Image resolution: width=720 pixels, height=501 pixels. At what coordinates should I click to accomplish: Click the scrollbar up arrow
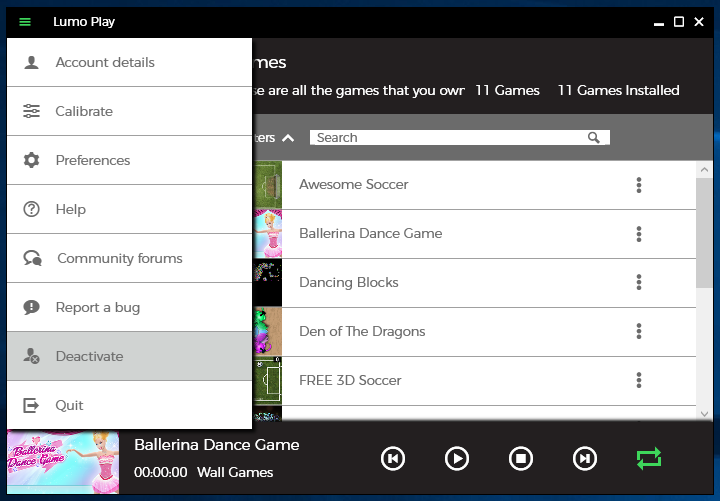pos(704,170)
